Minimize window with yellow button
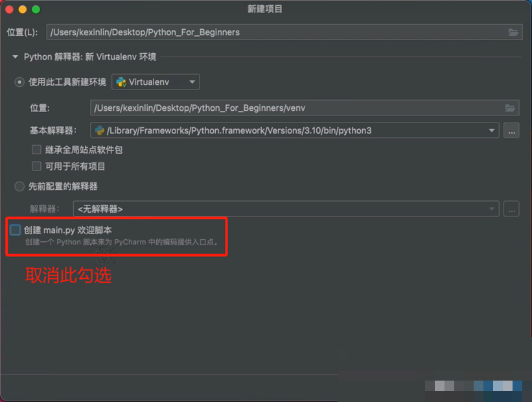 click(x=23, y=10)
